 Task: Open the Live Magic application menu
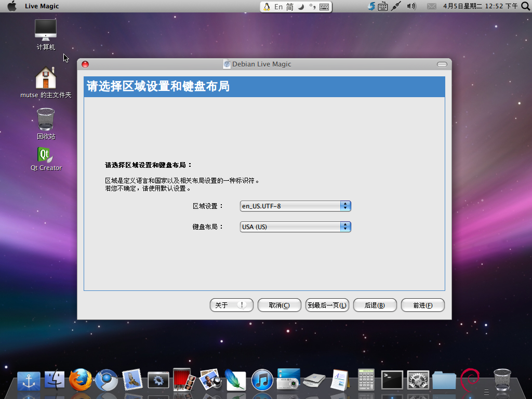42,6
